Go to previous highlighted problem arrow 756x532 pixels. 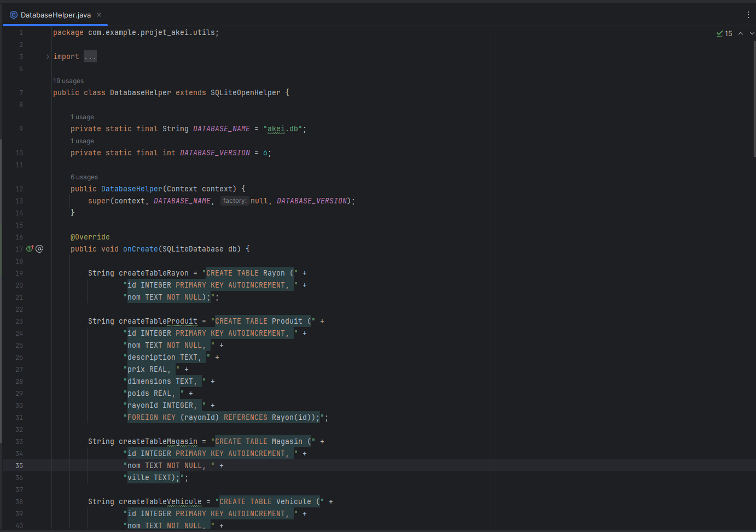pos(741,33)
